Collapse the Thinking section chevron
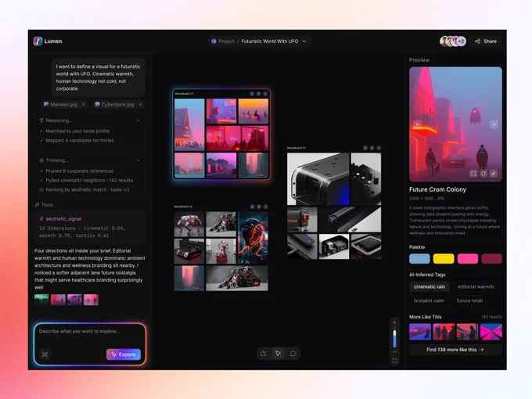532x399 pixels. point(138,160)
